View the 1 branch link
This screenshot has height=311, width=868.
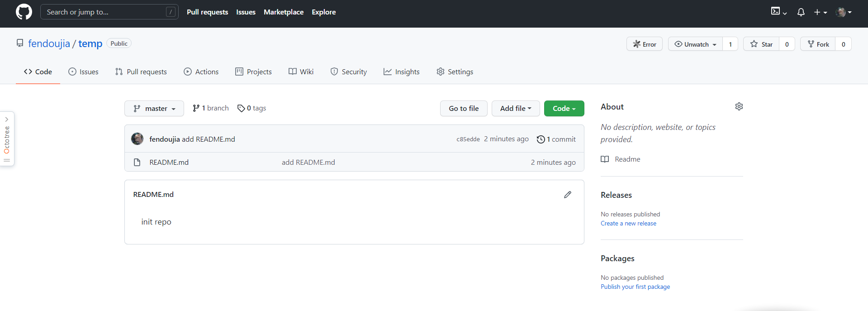coord(210,108)
